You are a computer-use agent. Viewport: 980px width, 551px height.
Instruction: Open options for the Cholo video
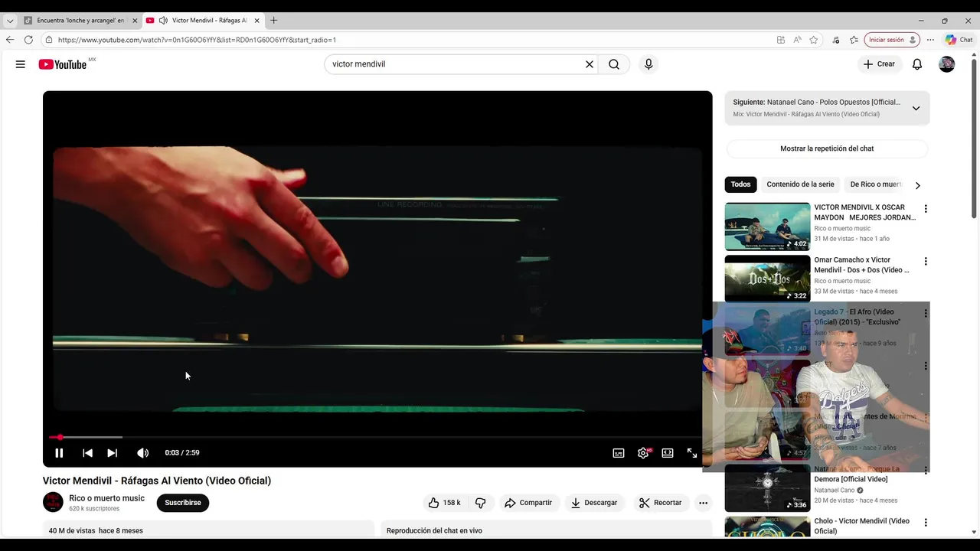[x=926, y=523]
